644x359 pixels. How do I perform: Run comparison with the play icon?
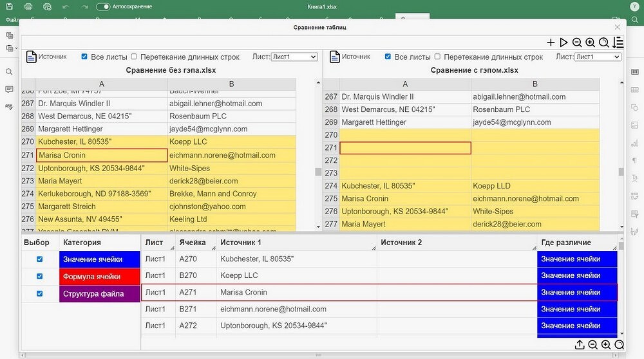[563, 42]
